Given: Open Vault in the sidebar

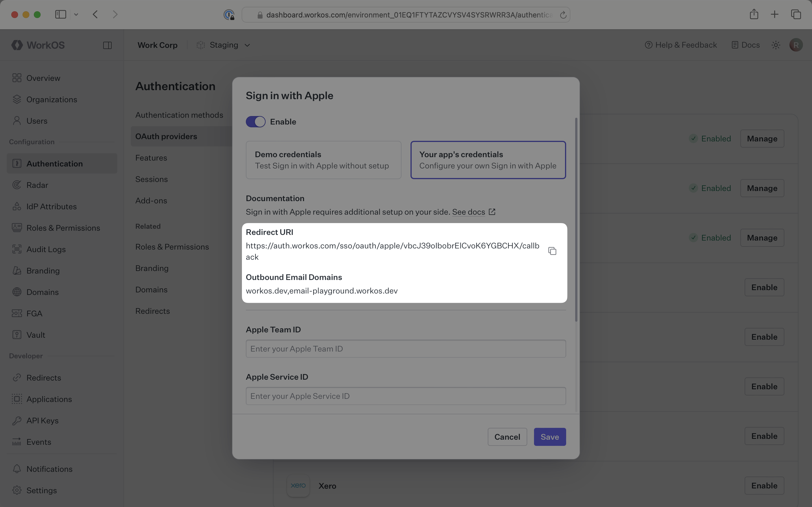Looking at the screenshot, I should coord(36,335).
